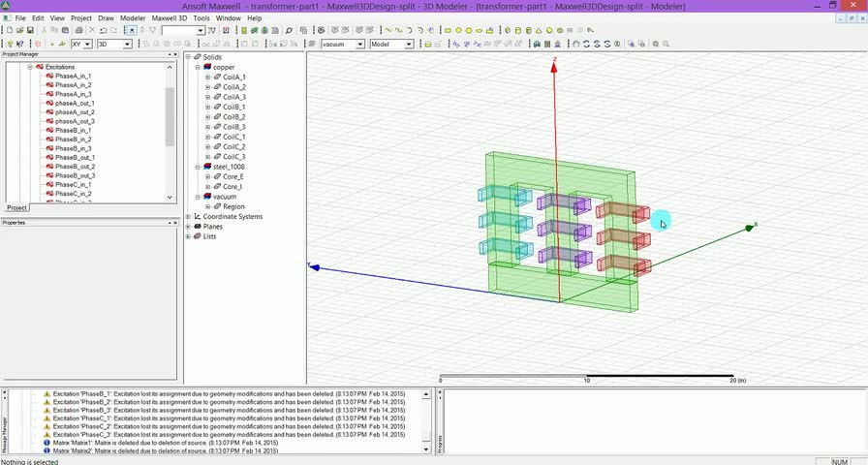Expand the Coordinate Systems node

click(188, 216)
